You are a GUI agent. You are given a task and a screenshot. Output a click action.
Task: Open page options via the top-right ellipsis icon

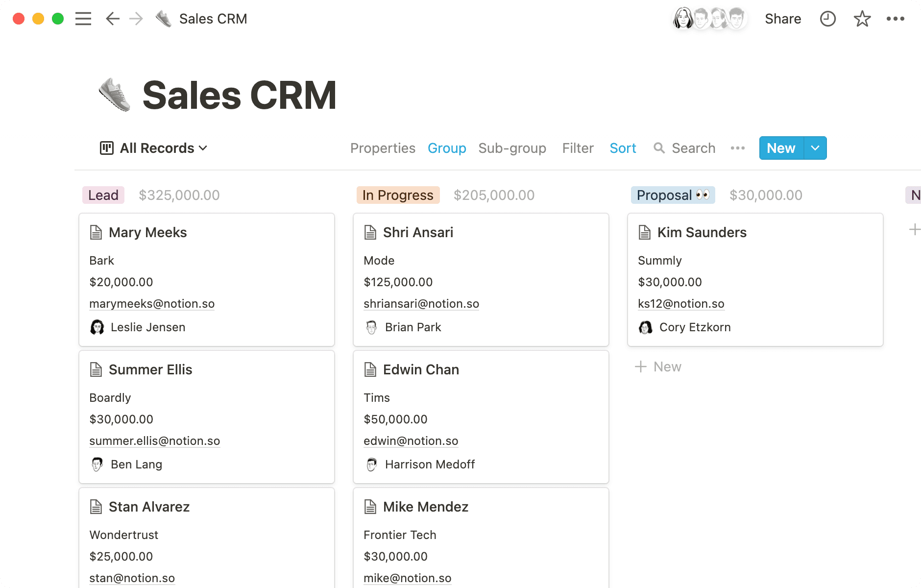[896, 19]
